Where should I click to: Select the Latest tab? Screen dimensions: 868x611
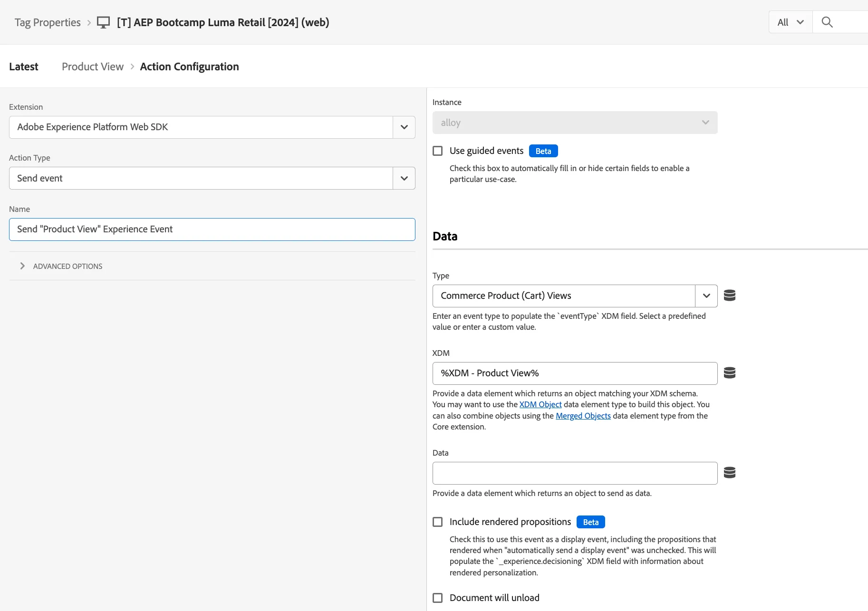(24, 67)
